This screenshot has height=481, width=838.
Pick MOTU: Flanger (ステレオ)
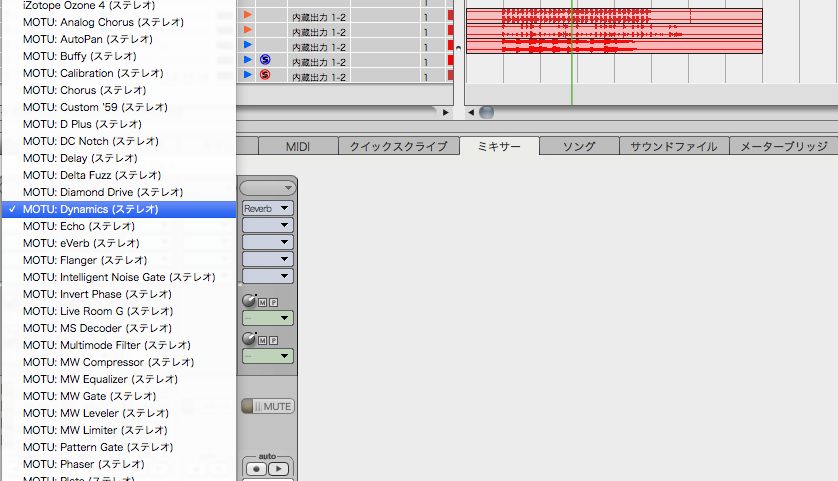click(119, 260)
